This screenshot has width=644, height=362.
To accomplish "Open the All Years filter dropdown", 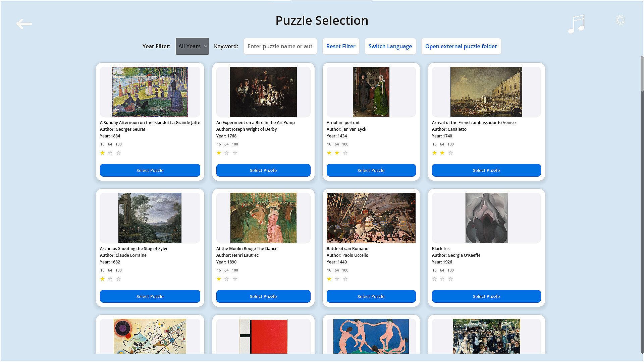I will [192, 46].
